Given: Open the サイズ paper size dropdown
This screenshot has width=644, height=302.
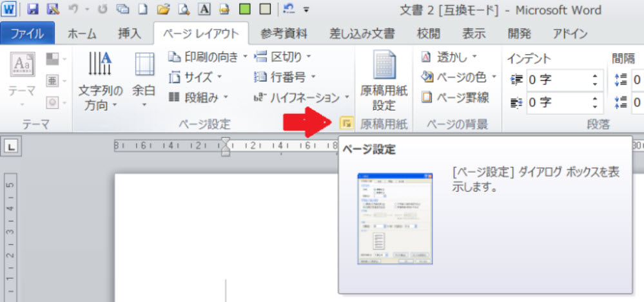Looking at the screenshot, I should coord(195,77).
